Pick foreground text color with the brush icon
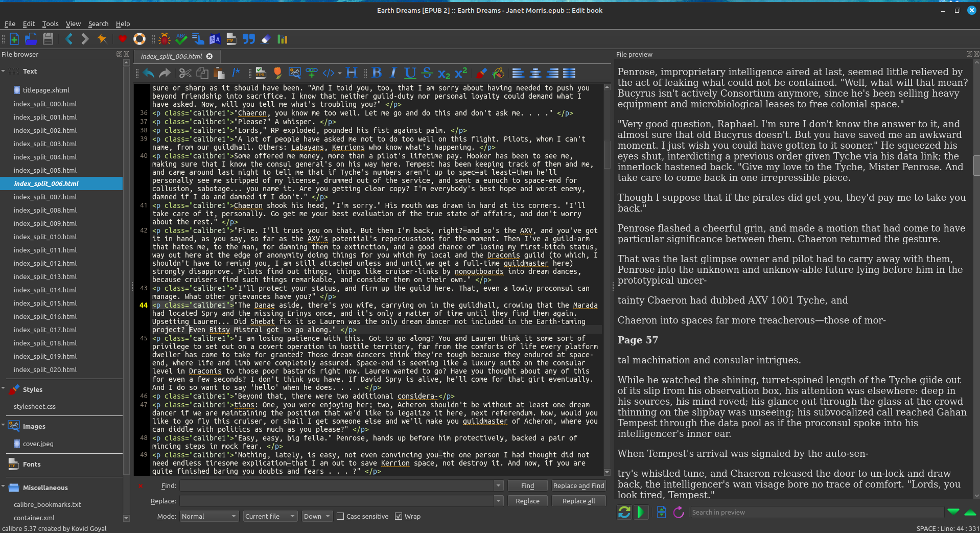The image size is (980, 533). click(x=481, y=73)
